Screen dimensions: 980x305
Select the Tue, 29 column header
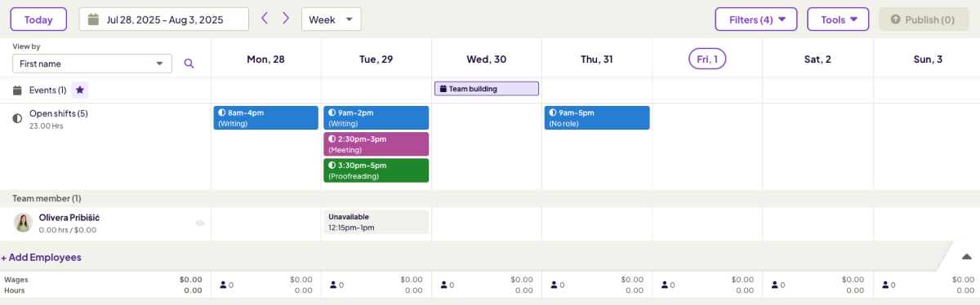[376, 59]
